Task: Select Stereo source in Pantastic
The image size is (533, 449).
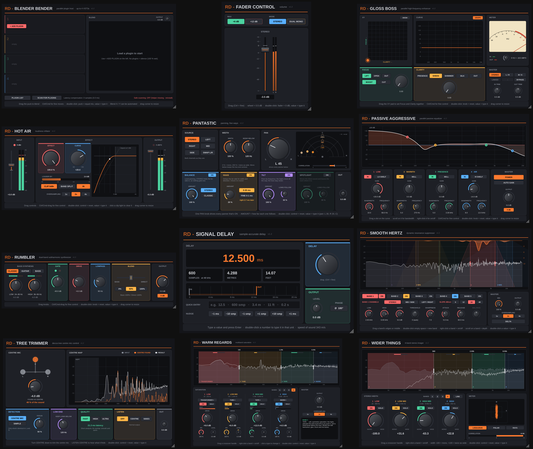Action: (192, 139)
